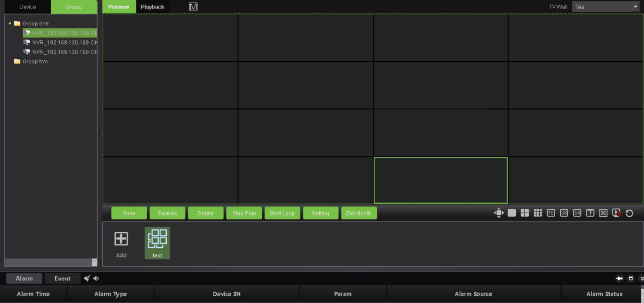The height and width of the screenshot is (303, 644).
Task: Click the refresh circular arrow icon
Action: pyautogui.click(x=629, y=213)
